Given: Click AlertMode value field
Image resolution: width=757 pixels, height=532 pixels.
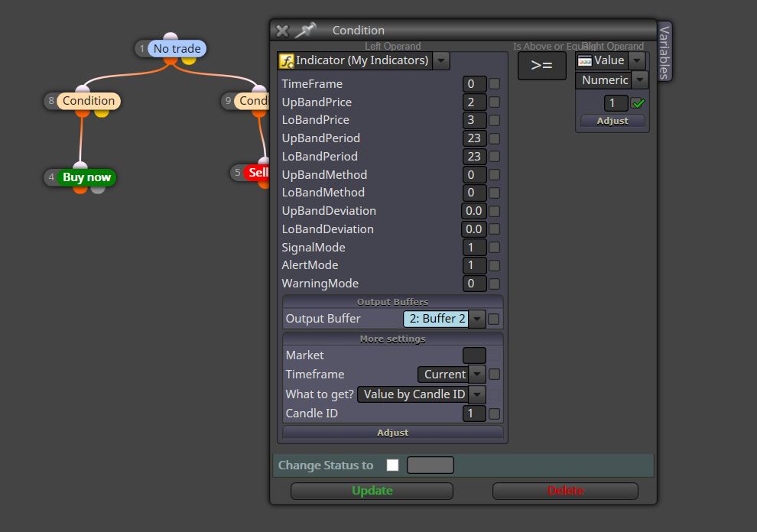Looking at the screenshot, I should pyautogui.click(x=474, y=265).
